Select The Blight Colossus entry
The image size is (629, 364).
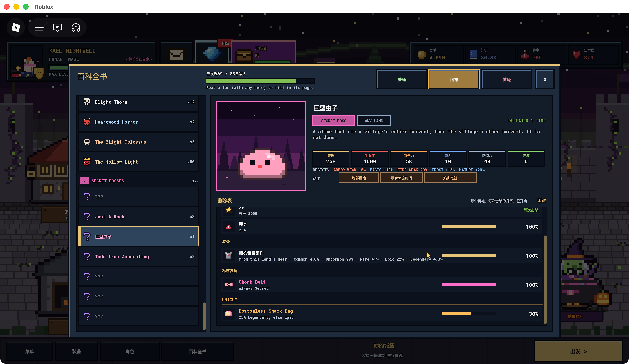[x=139, y=142]
